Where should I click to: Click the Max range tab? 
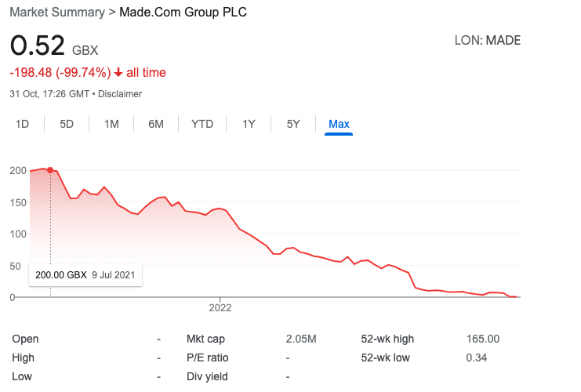click(339, 124)
